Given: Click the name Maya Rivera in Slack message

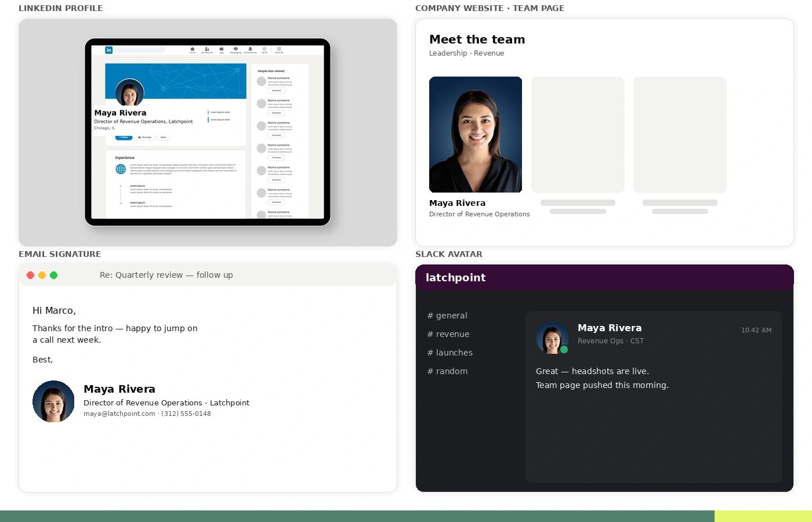Looking at the screenshot, I should click(x=610, y=328).
